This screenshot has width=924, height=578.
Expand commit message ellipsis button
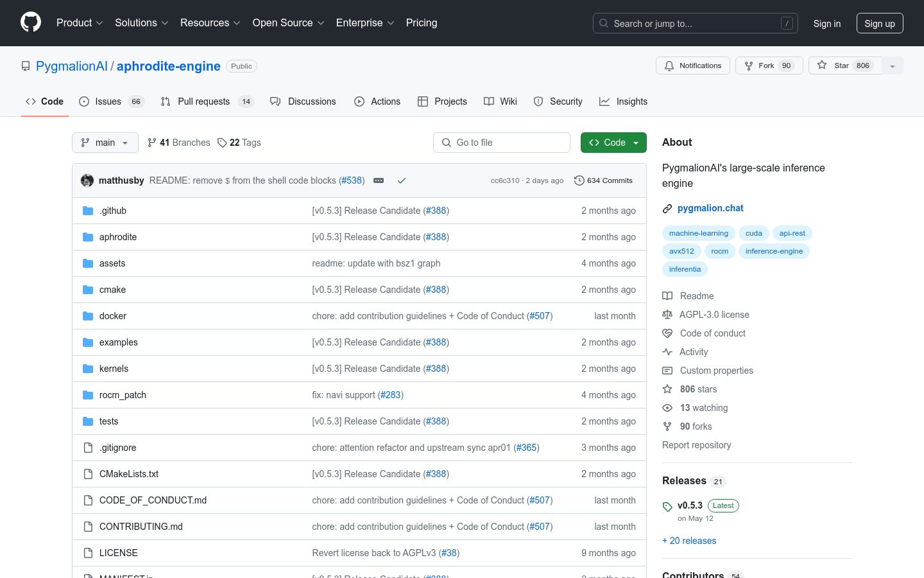click(x=379, y=180)
